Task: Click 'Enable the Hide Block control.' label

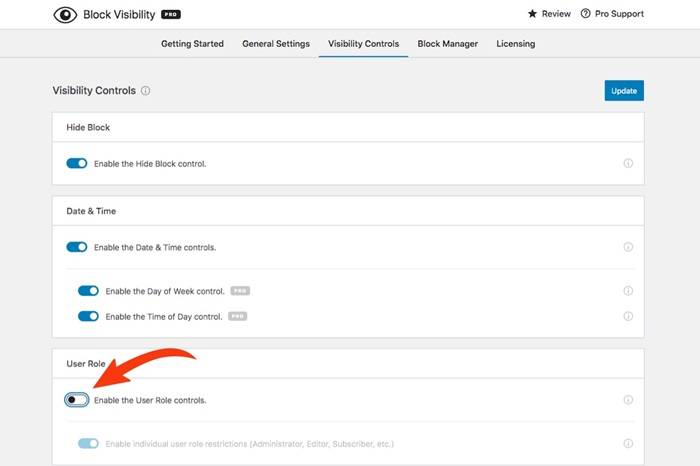Action: (x=150, y=164)
